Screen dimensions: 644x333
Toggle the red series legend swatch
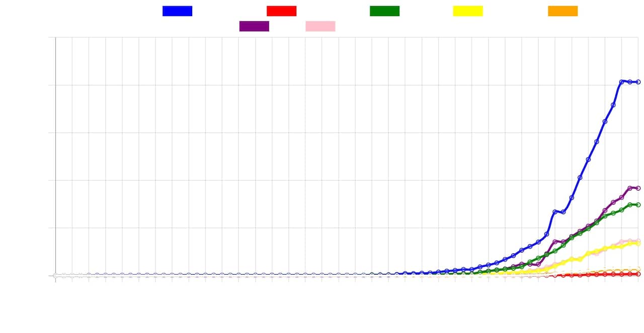click(x=281, y=11)
